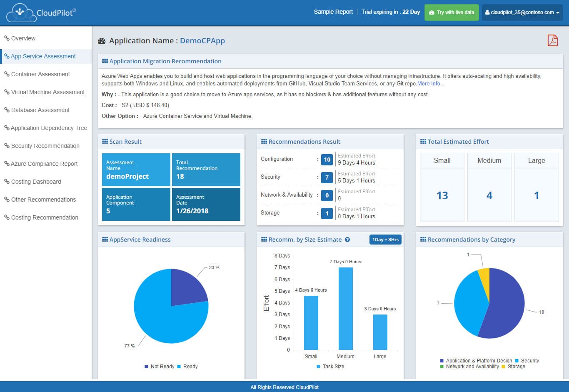Image resolution: width=569 pixels, height=392 pixels.
Task: Click the grid icon of AppService Readiness panel
Action: (105, 240)
